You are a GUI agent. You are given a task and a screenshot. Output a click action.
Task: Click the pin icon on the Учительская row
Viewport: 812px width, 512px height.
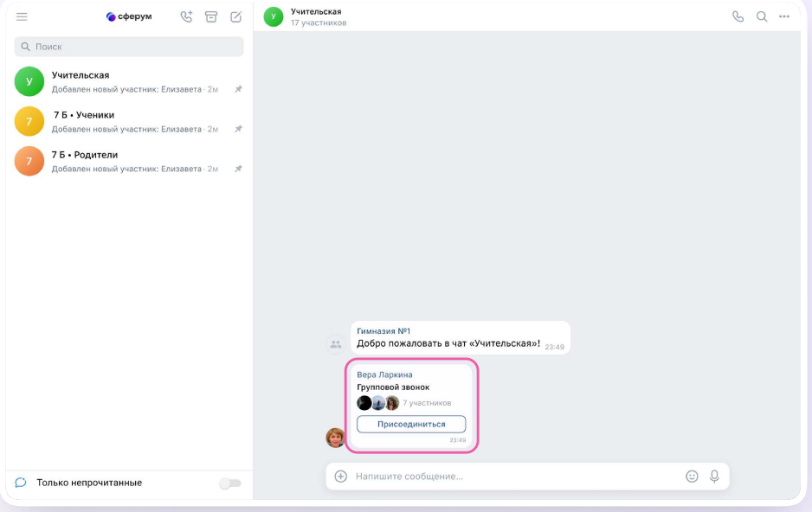click(238, 89)
